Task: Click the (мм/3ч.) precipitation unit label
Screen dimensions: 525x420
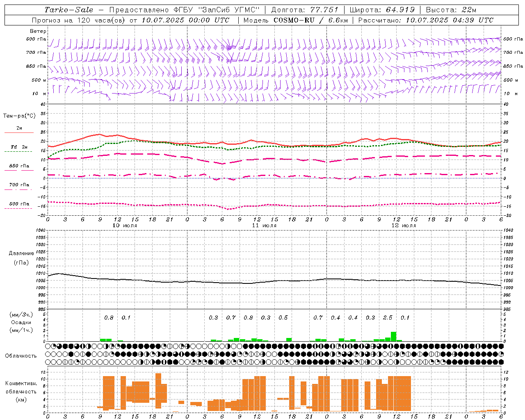Action: [21, 315]
